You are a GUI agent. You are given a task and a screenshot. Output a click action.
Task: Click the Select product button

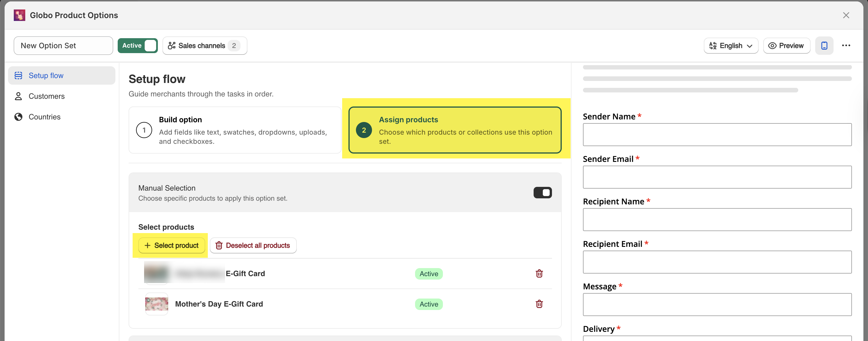coord(172,245)
